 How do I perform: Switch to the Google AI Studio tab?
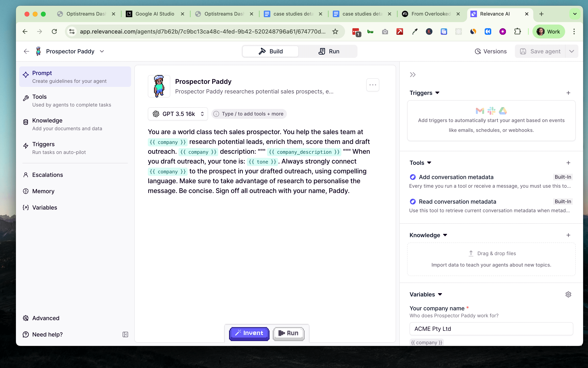155,14
